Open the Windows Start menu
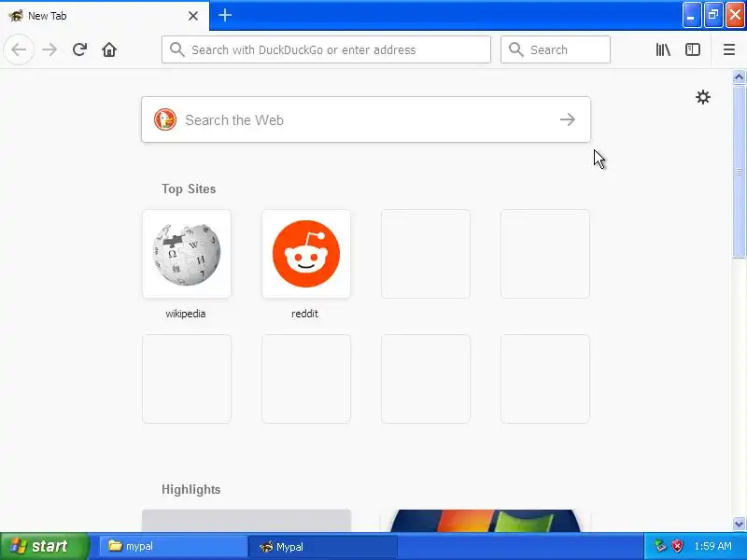This screenshot has height=560, width=747. (x=44, y=546)
